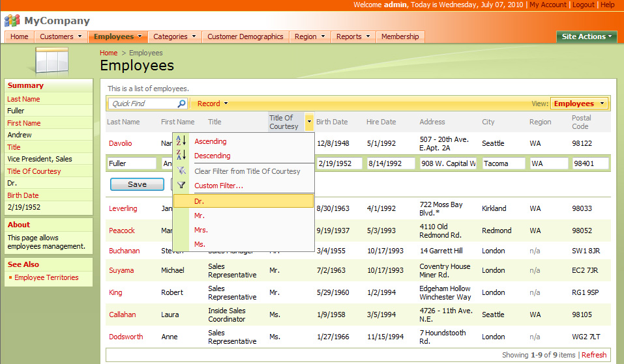
Task: Open the Site Actions menu
Action: [x=587, y=36]
